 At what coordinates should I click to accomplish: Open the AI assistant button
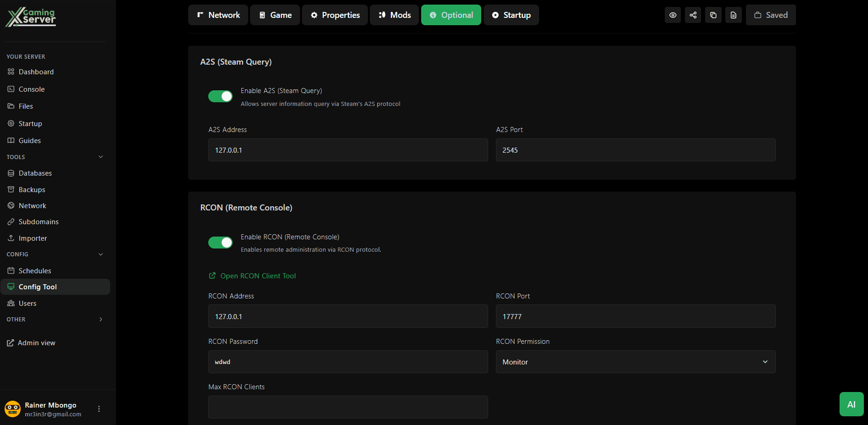coord(851,404)
